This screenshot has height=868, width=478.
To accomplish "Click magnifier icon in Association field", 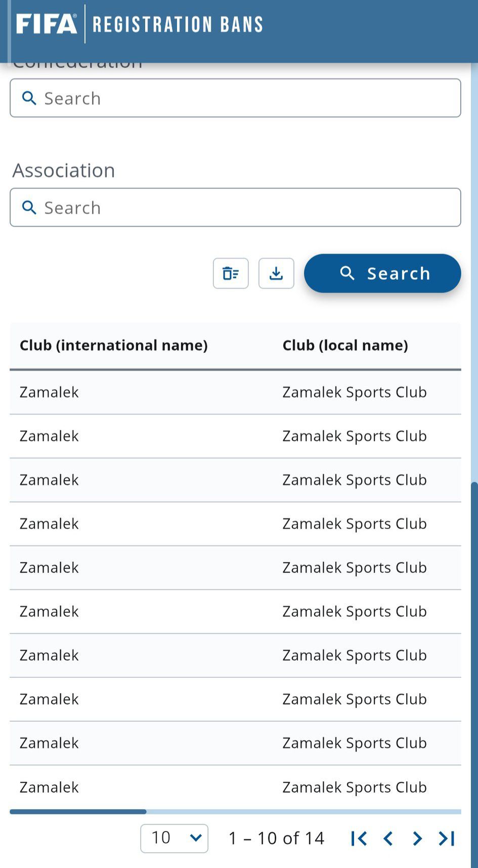I will pyautogui.click(x=29, y=208).
